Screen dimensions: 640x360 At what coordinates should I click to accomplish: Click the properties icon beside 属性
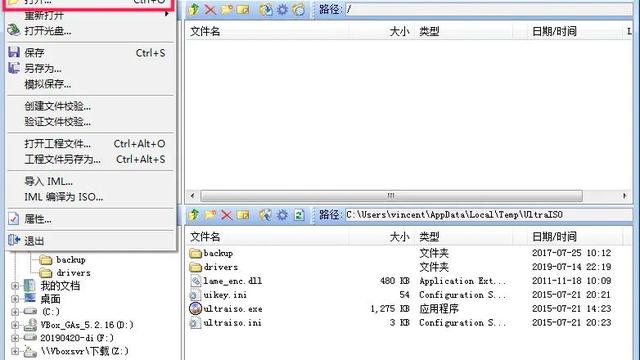point(14,219)
